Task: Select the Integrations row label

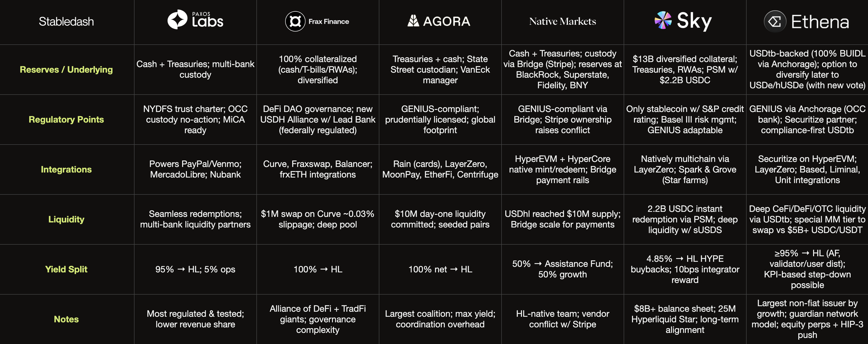Action: click(x=66, y=169)
